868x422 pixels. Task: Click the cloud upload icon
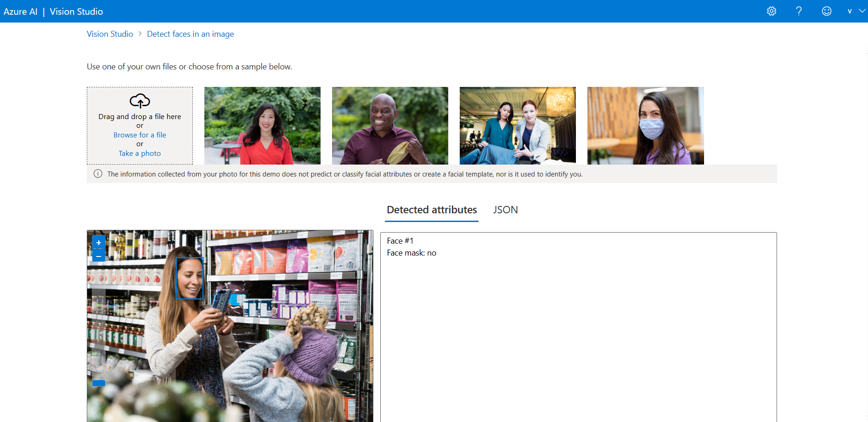pos(140,101)
